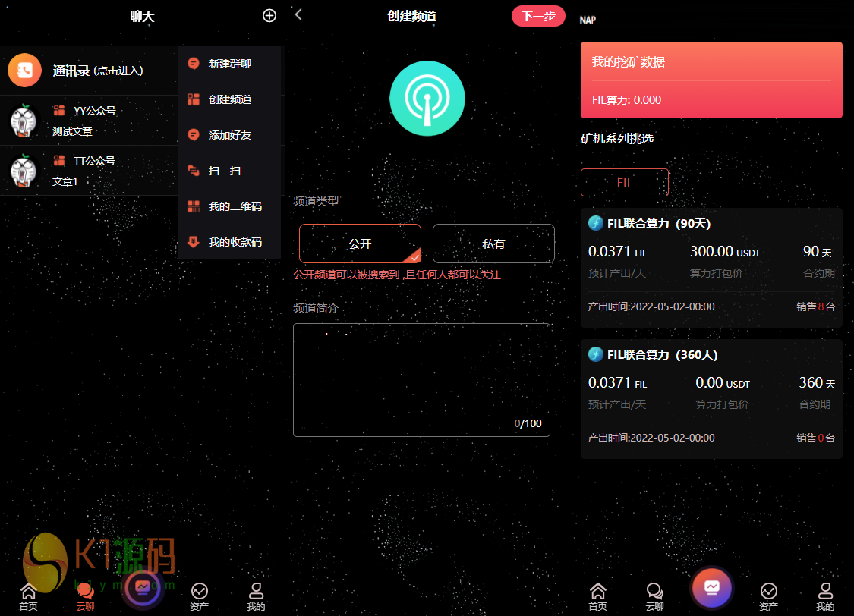Click 0.00 USDT price

tap(723, 382)
